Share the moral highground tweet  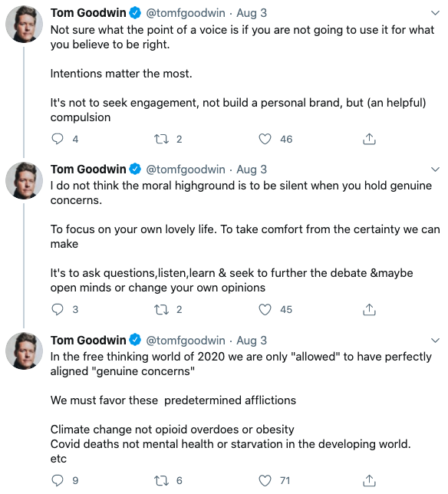pyautogui.click(x=369, y=309)
